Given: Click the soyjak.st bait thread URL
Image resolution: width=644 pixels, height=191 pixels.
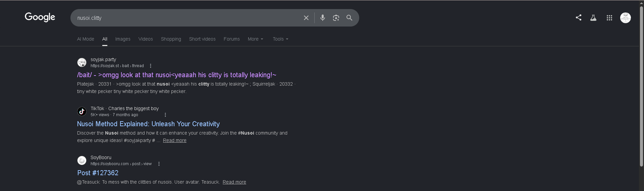Looking at the screenshot, I should [117, 66].
